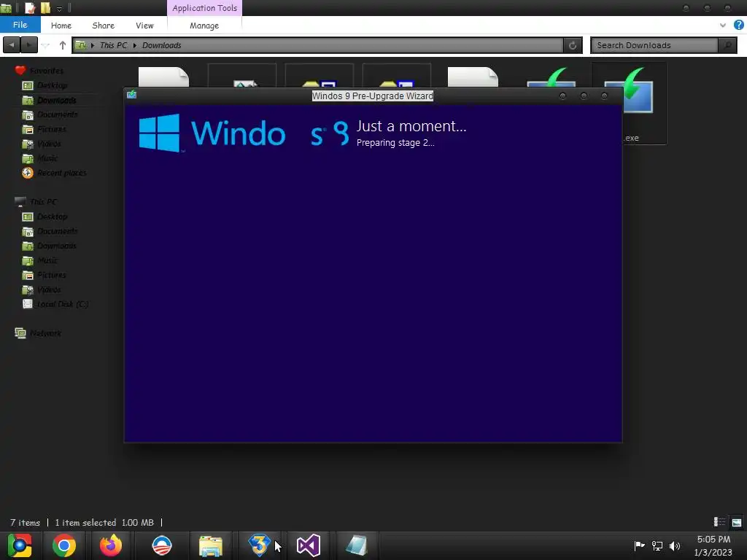Switch to the Home ribbon tab
747x560 pixels.
pos(61,26)
